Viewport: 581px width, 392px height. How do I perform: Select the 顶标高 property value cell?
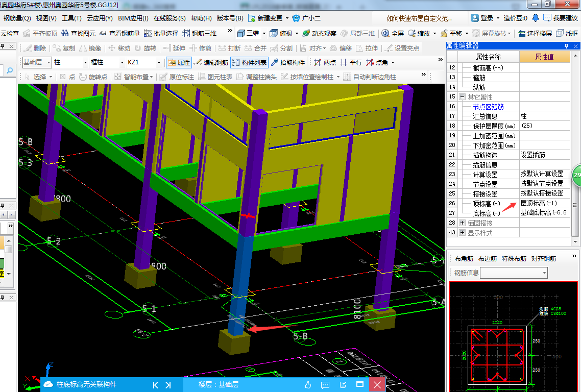[544, 203]
